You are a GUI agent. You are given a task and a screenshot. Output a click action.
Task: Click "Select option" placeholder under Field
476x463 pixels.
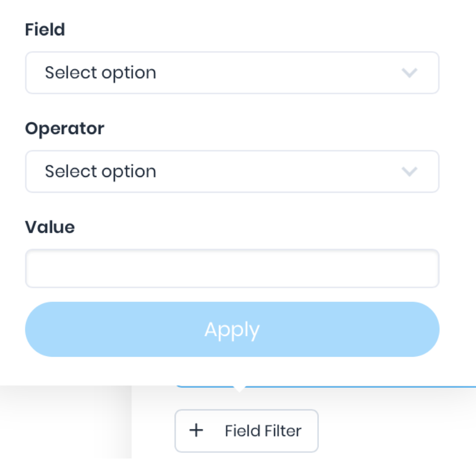pos(100,72)
